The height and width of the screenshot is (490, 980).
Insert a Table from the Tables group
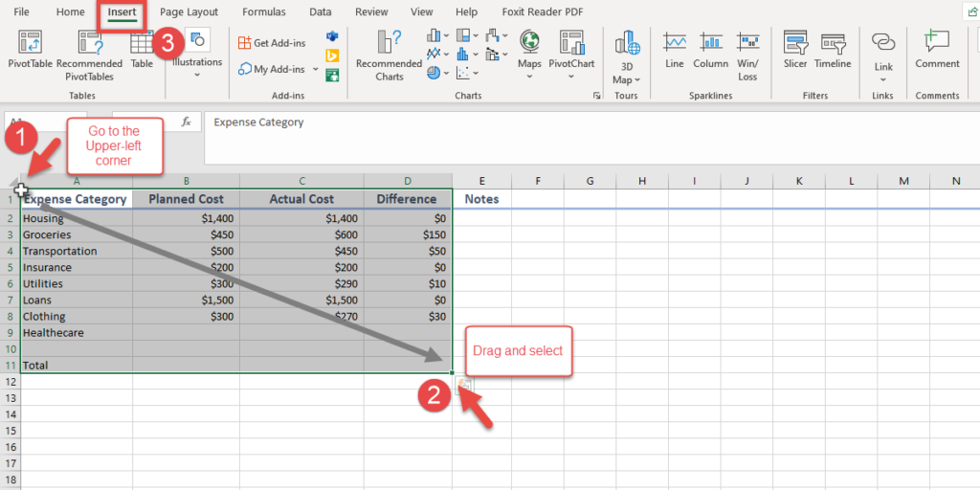[142, 50]
